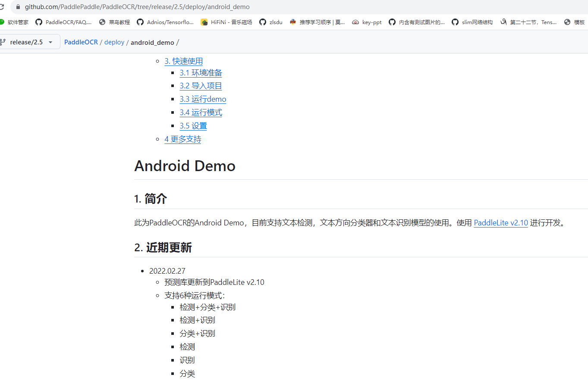
Task: Click the browser reload icon
Action: [2, 7]
